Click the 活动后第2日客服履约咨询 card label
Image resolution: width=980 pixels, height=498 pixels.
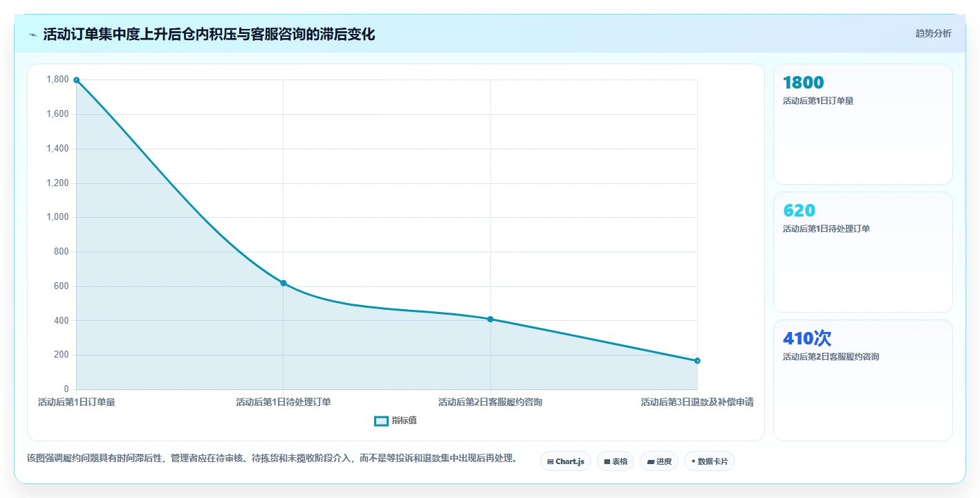(831, 357)
